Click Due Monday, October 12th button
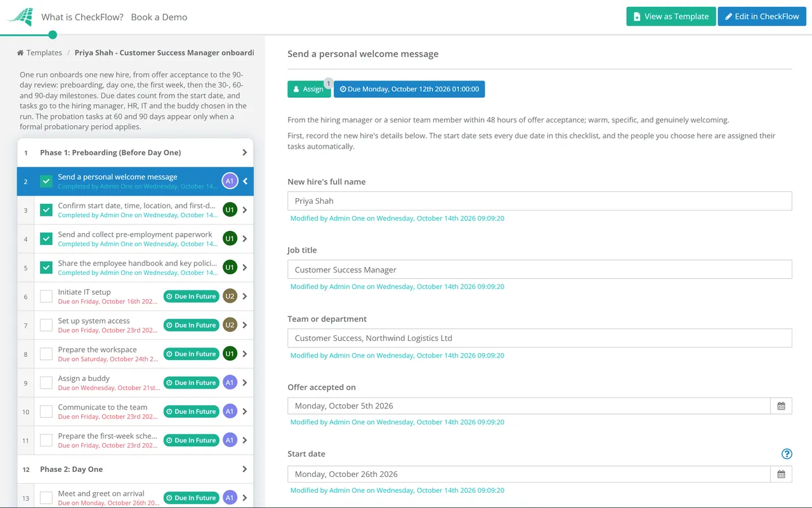Image resolution: width=812 pixels, height=508 pixels. point(409,89)
